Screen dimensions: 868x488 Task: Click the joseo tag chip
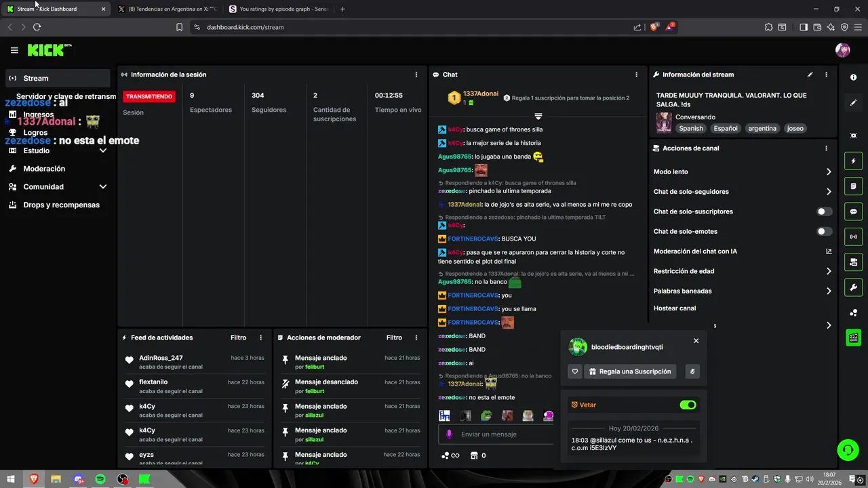(795, 128)
